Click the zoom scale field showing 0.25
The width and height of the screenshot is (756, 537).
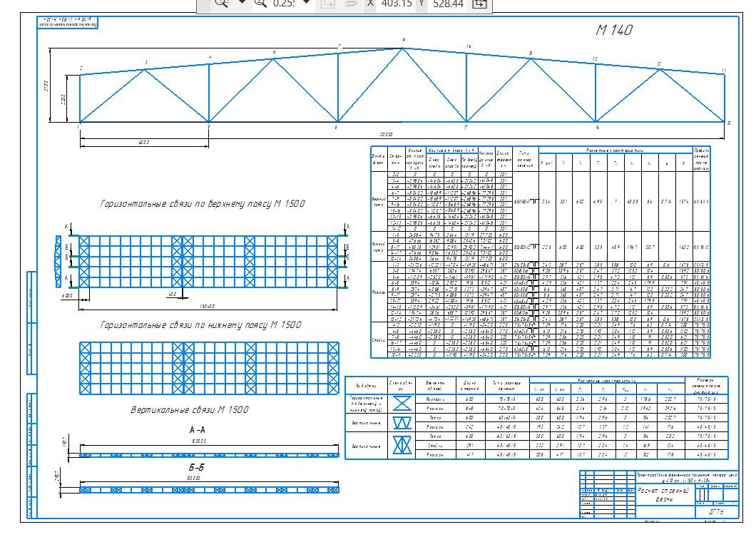pos(284,4)
